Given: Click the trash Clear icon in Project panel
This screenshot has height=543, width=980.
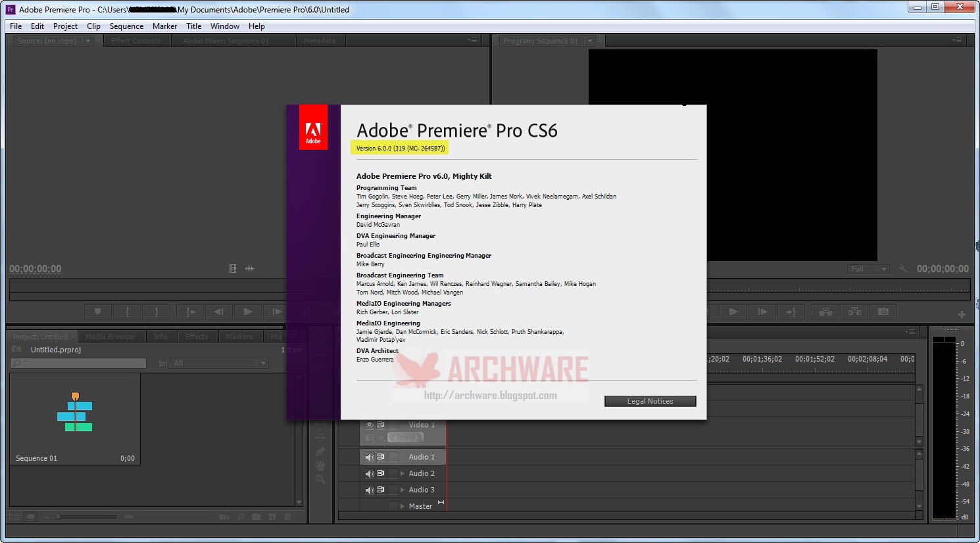Looking at the screenshot, I should click(x=287, y=517).
